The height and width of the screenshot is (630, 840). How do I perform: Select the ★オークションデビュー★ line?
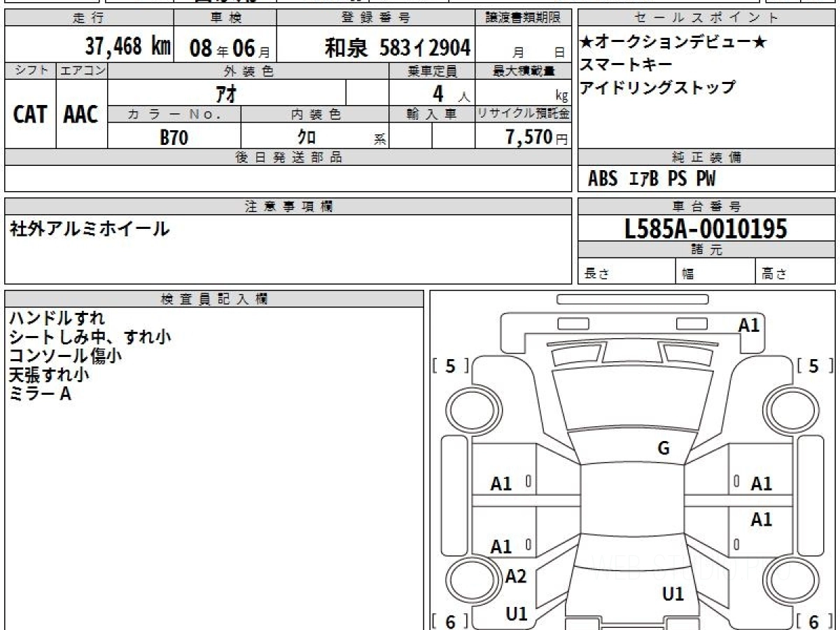[x=673, y=42]
